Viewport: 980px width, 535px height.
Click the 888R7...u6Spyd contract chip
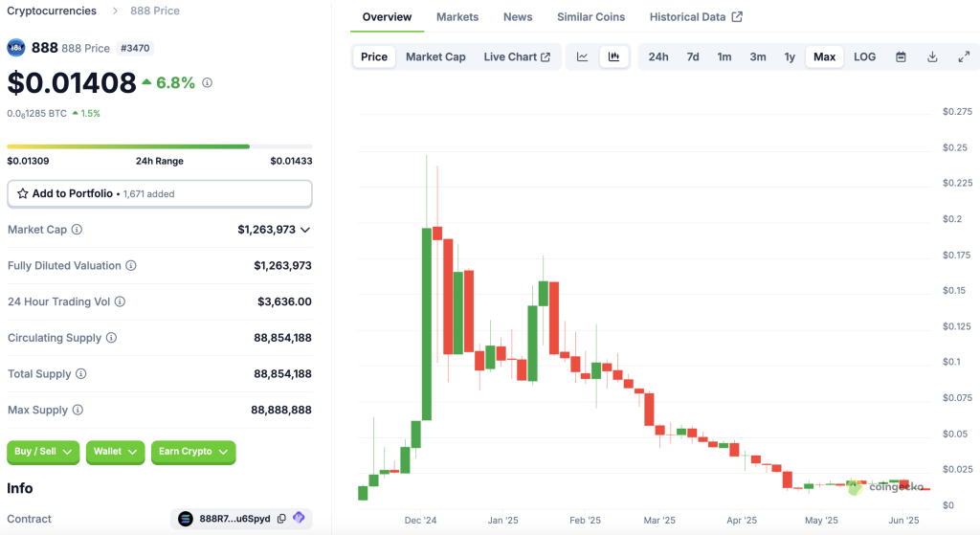[241, 519]
